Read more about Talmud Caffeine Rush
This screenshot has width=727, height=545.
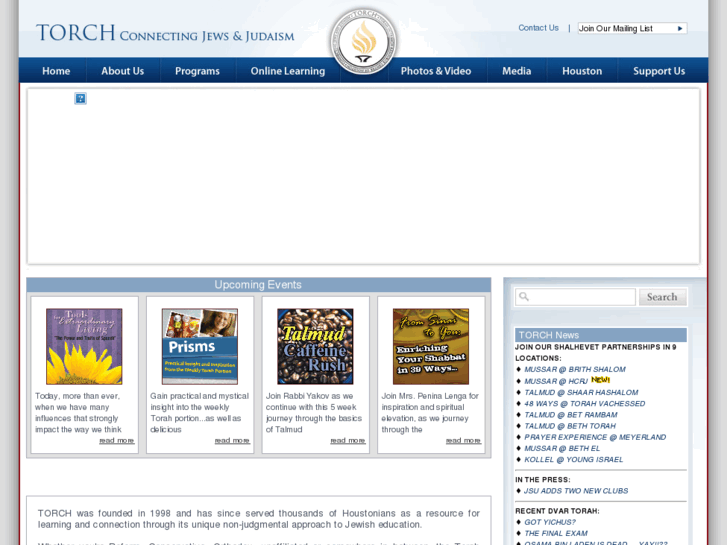348,441
